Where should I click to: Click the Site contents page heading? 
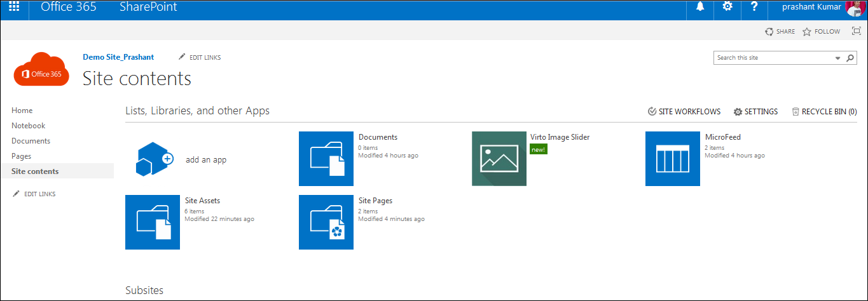coord(137,79)
